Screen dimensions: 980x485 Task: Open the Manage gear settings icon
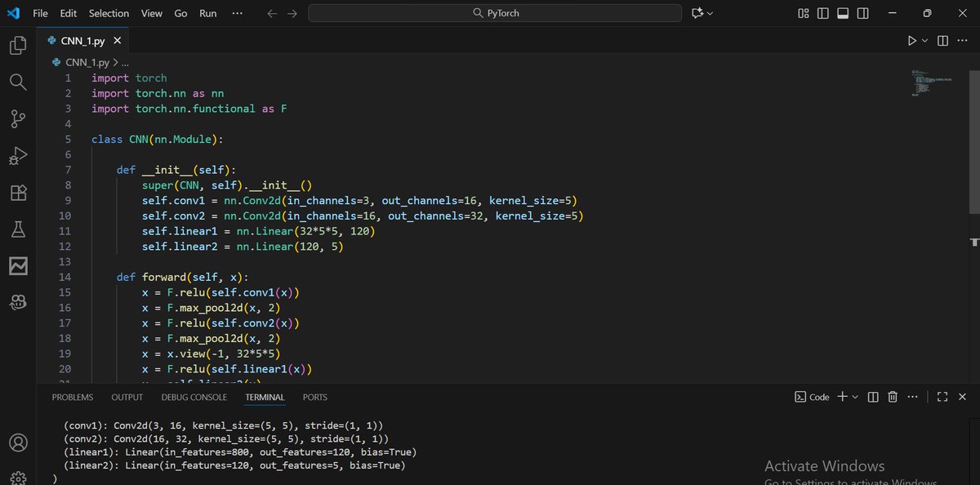point(18,478)
